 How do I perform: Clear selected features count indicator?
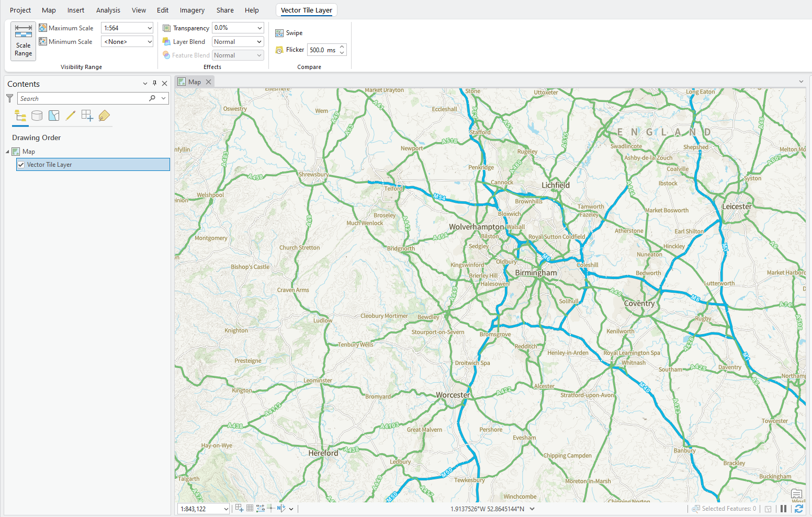pyautogui.click(x=768, y=508)
